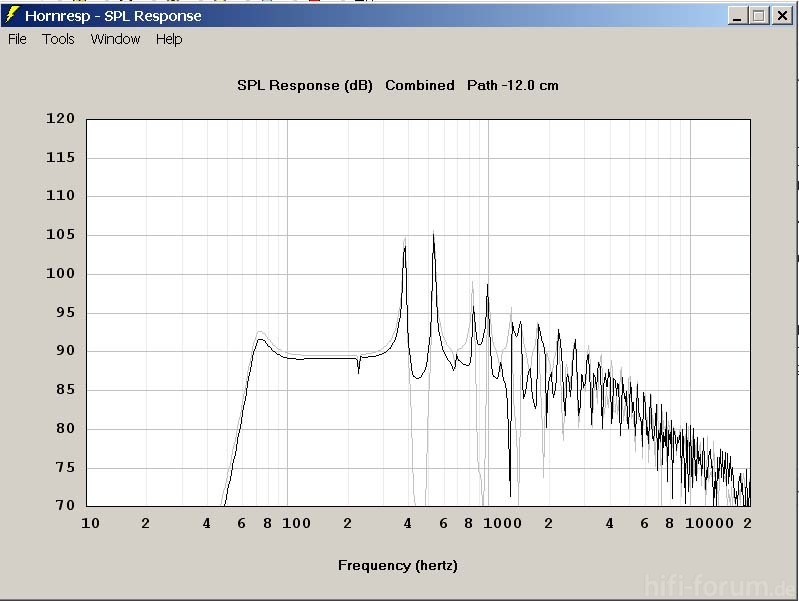Open the File menu
Screen dimensions: 799x601
(17, 39)
